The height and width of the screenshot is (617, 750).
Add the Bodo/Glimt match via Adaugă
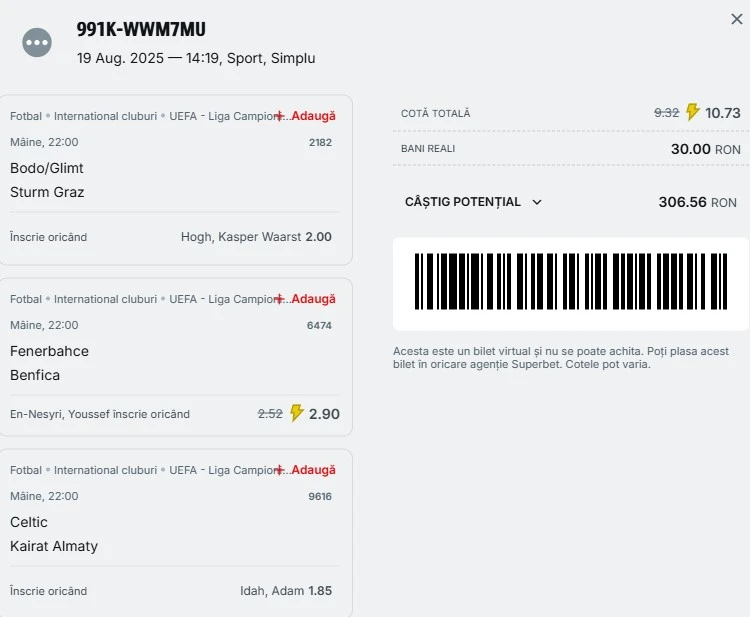(306, 116)
